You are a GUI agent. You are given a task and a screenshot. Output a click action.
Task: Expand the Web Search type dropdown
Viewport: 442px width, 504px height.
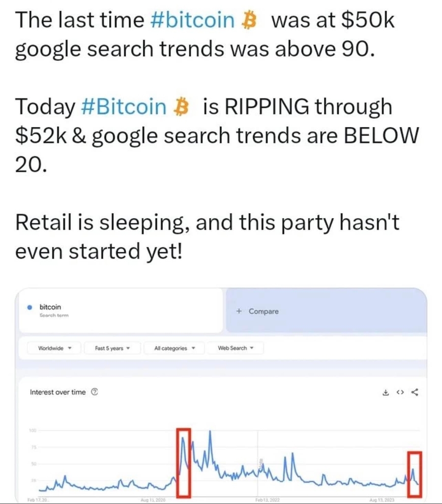pyautogui.click(x=236, y=348)
